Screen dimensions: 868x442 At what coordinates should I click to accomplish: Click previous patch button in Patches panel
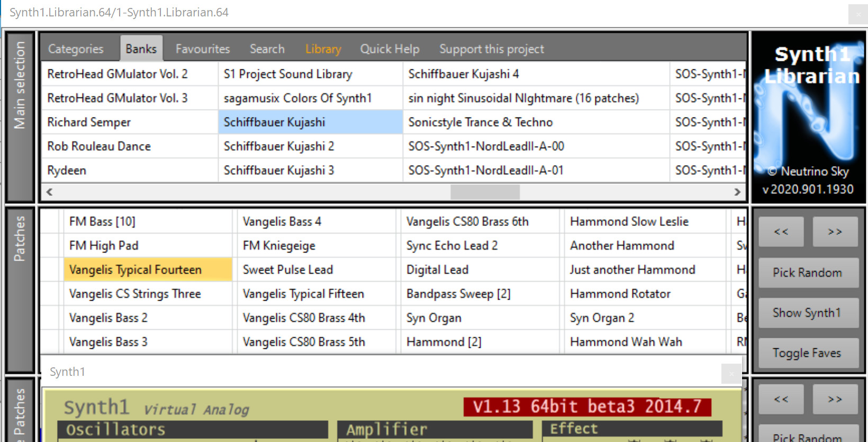click(781, 231)
